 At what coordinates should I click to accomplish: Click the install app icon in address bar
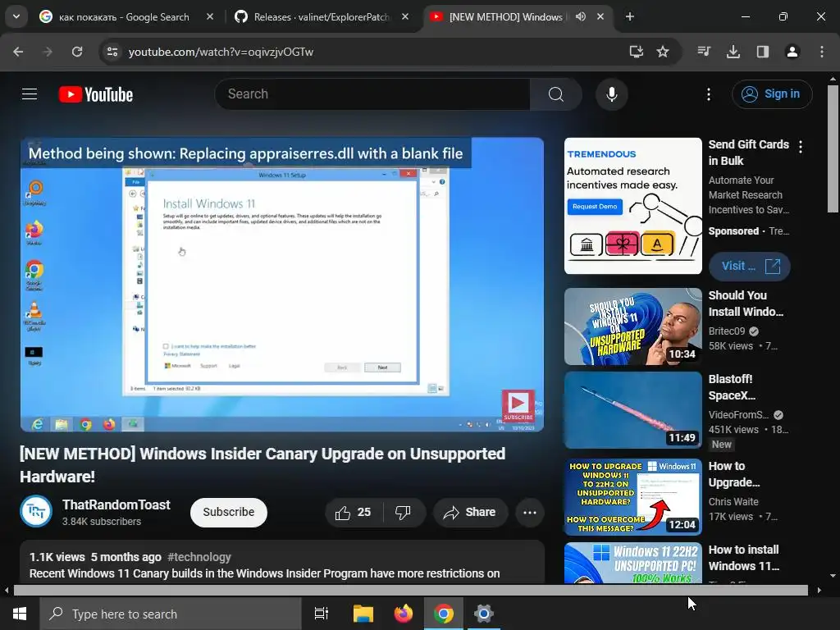tap(636, 52)
